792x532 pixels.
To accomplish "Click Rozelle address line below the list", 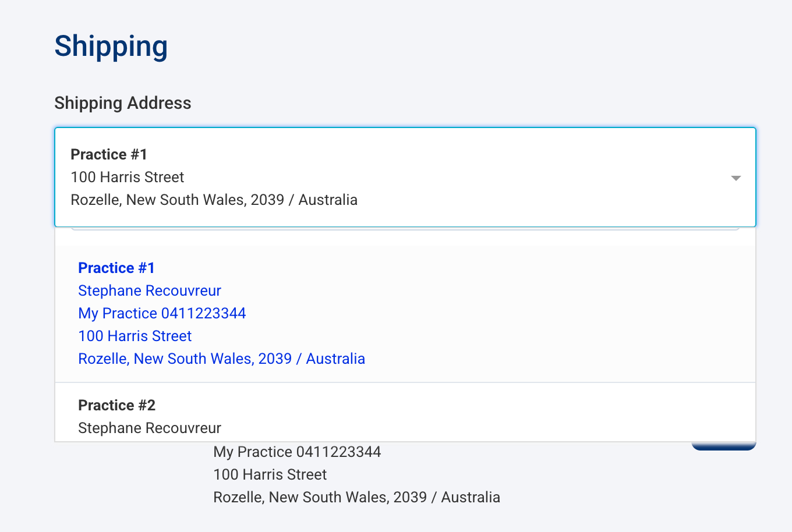I will [357, 497].
